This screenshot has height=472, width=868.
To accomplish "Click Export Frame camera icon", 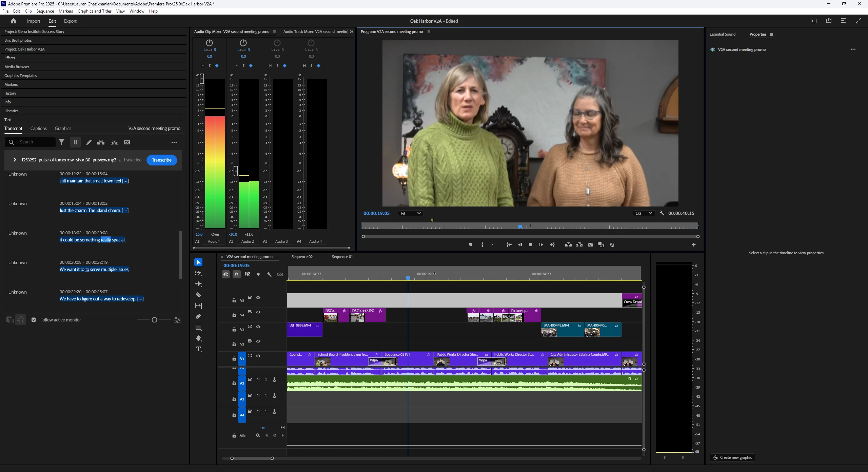I will click(x=590, y=245).
